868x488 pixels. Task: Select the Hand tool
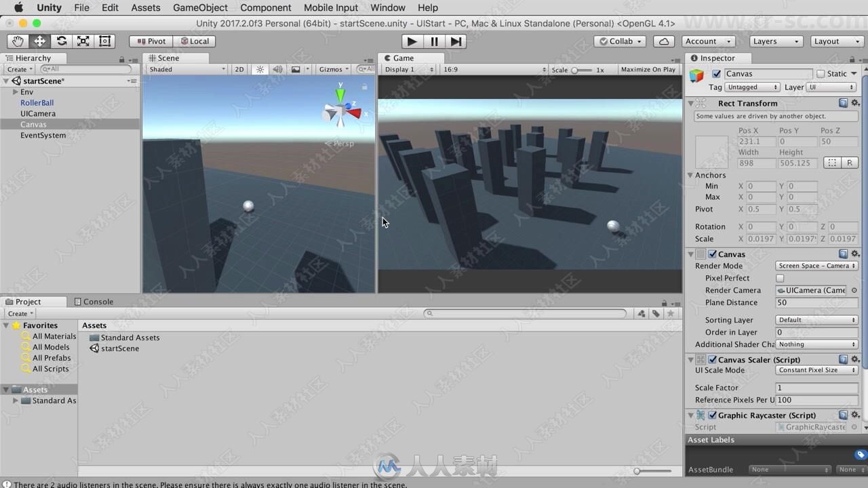pos(18,41)
